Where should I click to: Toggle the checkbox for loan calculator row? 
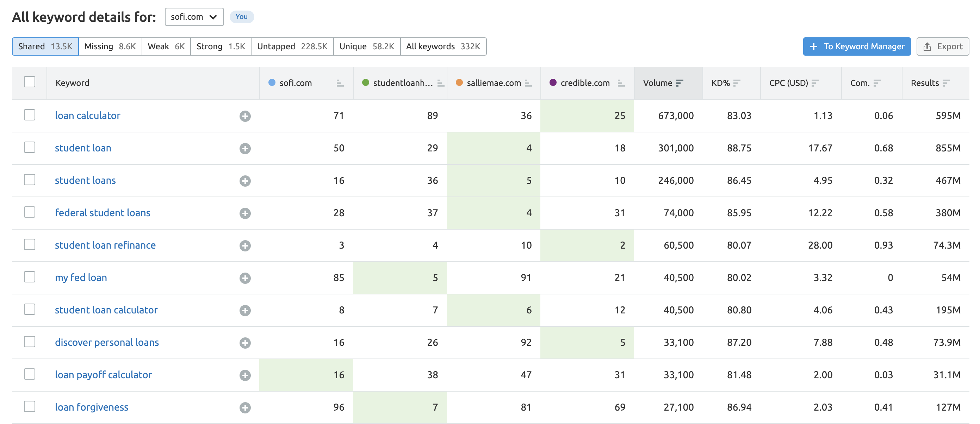pos(29,115)
